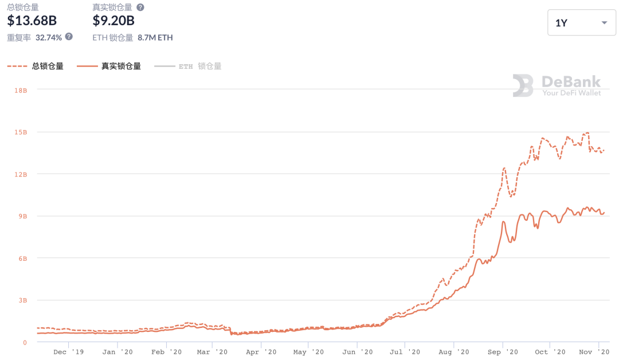
Task: Click the $9.20B real value locked figure
Action: (113, 21)
